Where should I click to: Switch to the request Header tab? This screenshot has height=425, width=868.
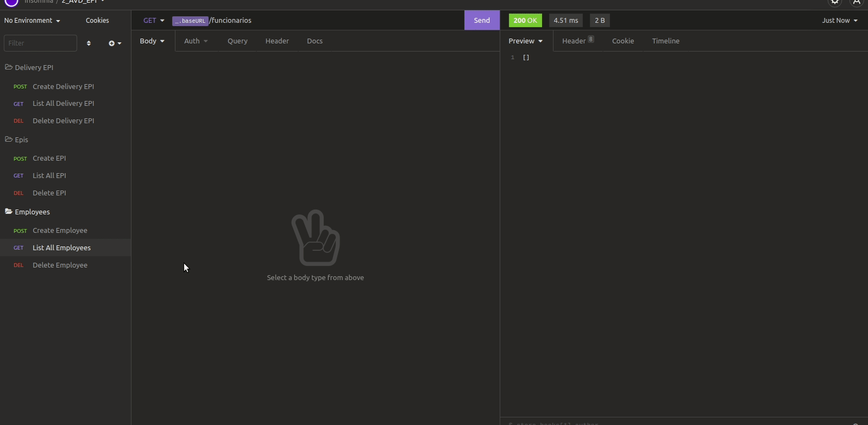coord(277,41)
